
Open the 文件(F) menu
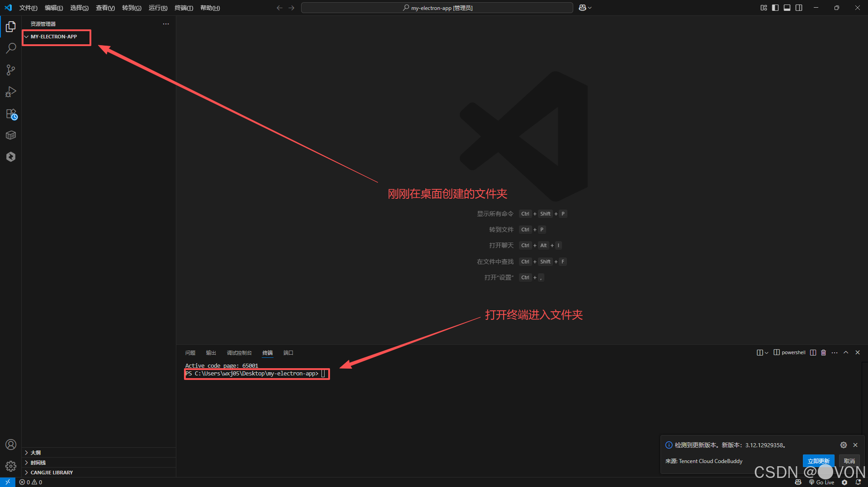pos(28,8)
